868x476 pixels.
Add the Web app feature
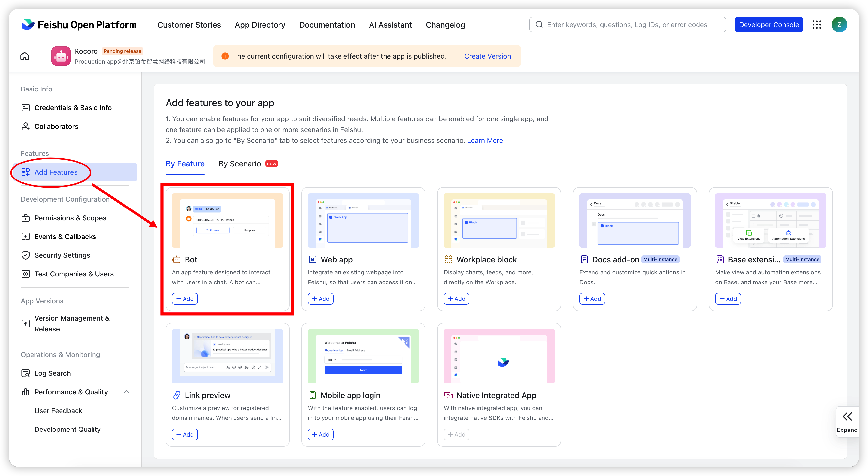tap(320, 298)
